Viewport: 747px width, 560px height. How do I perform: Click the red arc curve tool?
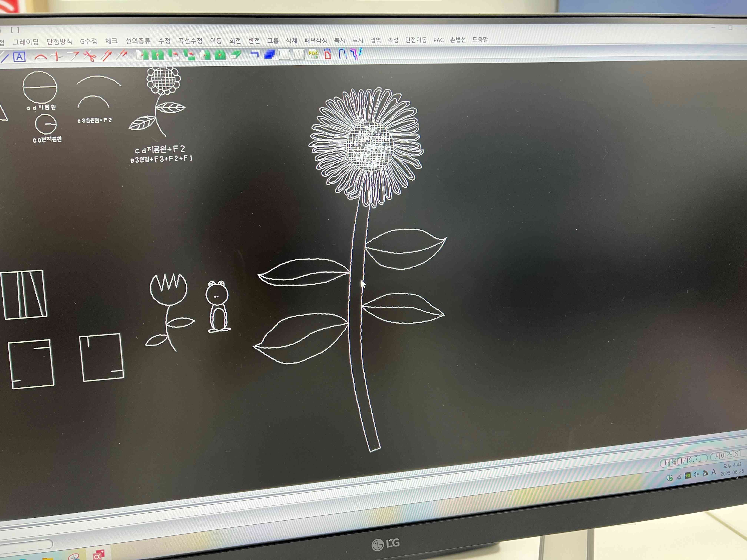41,57
